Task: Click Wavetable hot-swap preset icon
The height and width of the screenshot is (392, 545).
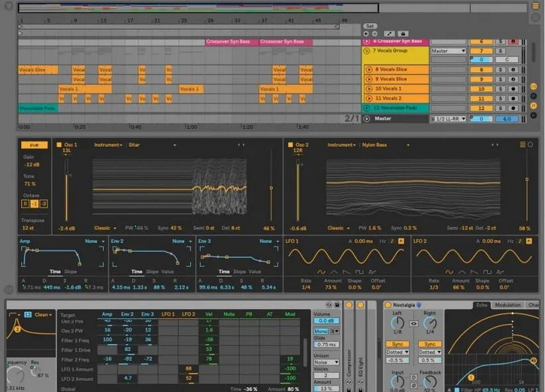Action: (x=329, y=305)
